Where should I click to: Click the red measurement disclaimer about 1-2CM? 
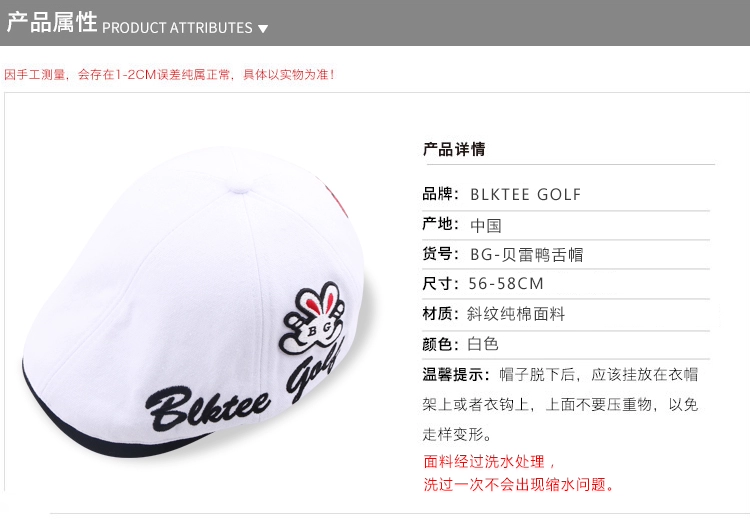pyautogui.click(x=169, y=75)
